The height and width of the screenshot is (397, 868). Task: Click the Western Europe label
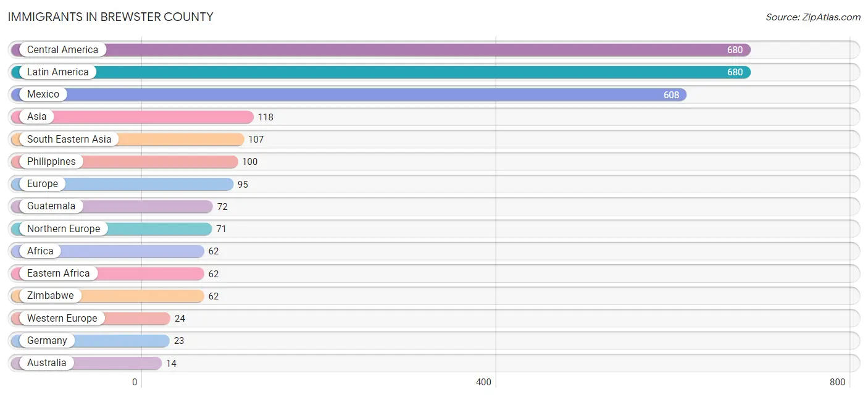pos(62,319)
